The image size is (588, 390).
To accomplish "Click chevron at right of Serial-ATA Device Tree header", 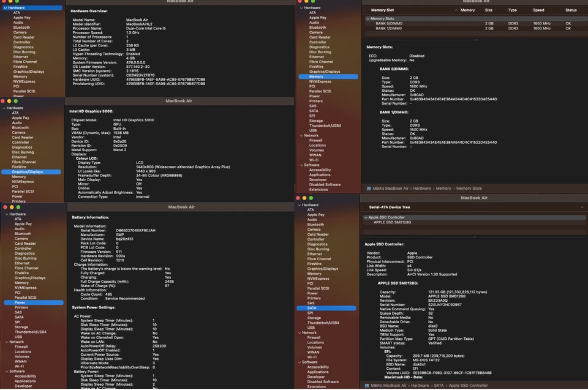I will [x=582, y=208].
